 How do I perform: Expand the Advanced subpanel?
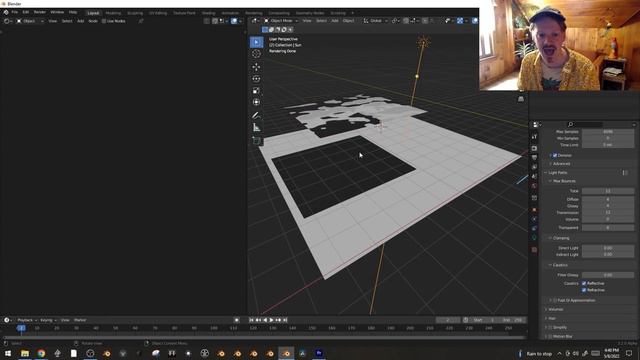[x=550, y=164]
